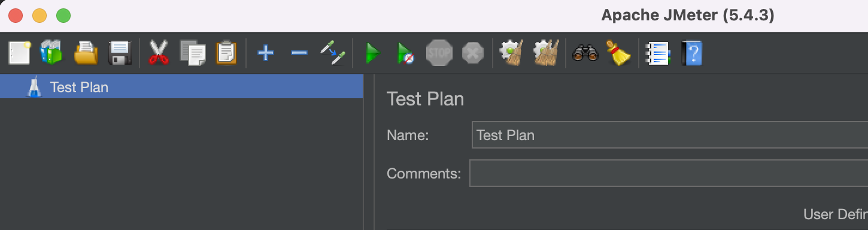Shut down test with gray X icon
868x230 pixels.
pos(473,53)
